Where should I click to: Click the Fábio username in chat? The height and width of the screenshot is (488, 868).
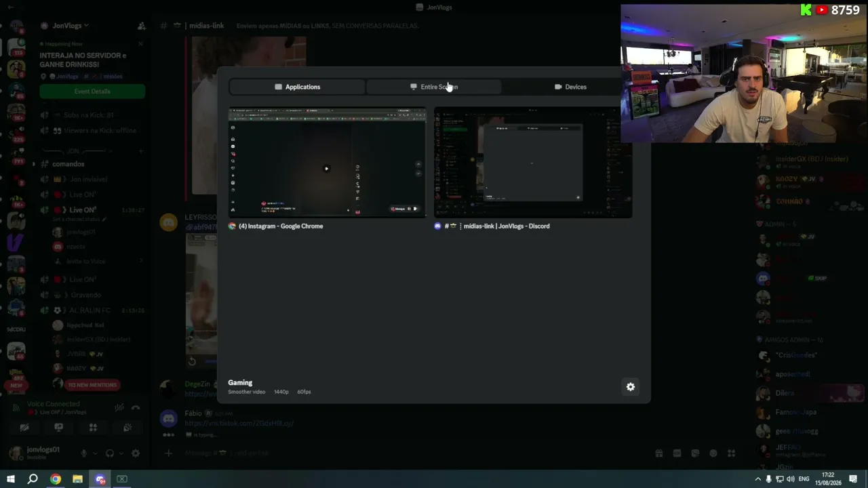click(193, 413)
